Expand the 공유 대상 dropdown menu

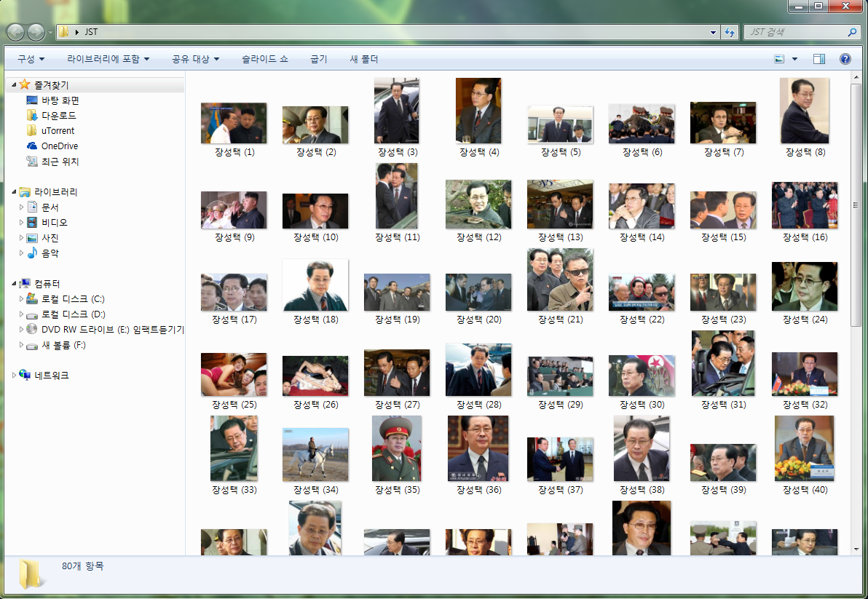click(x=195, y=59)
